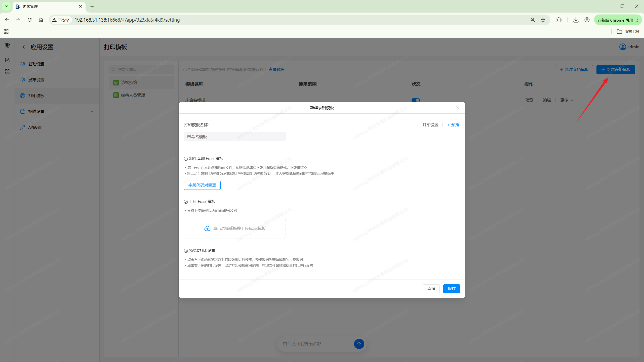Select 基础设置 in the settings menu
The width and height of the screenshot is (644, 362).
36,64
